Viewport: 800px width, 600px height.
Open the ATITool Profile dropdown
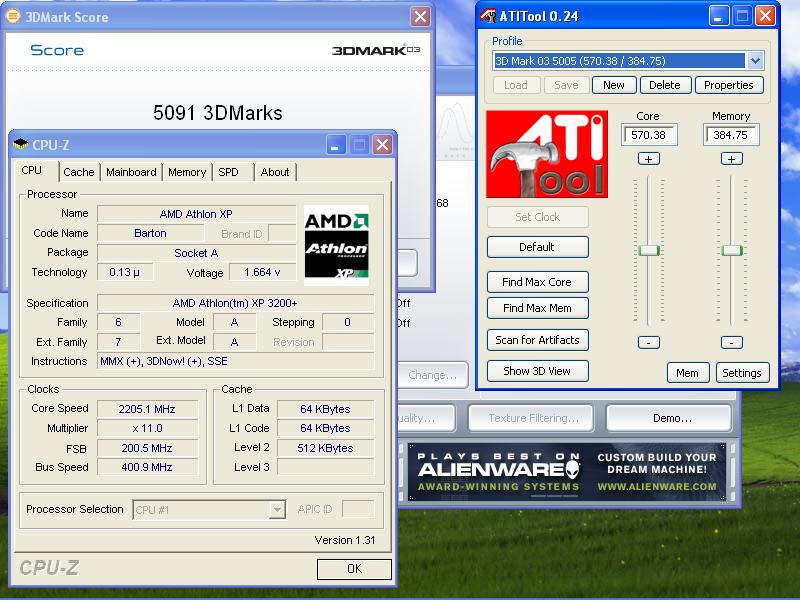(x=755, y=61)
